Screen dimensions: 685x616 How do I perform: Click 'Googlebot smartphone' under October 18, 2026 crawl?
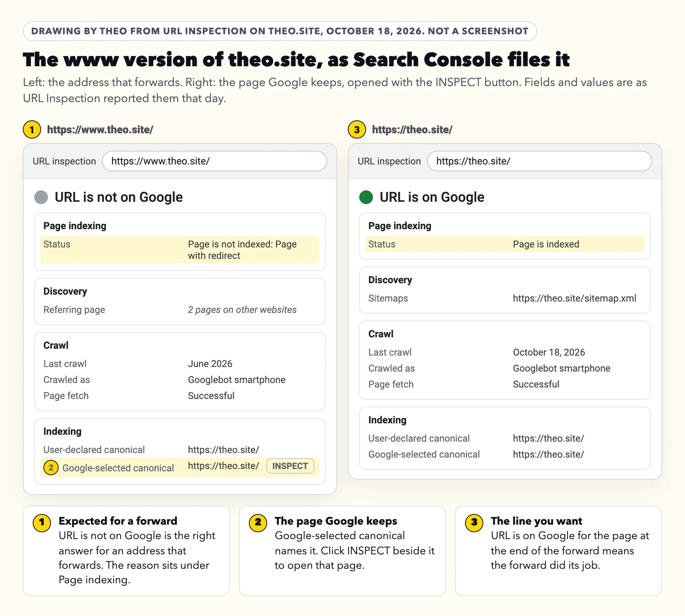(x=562, y=368)
